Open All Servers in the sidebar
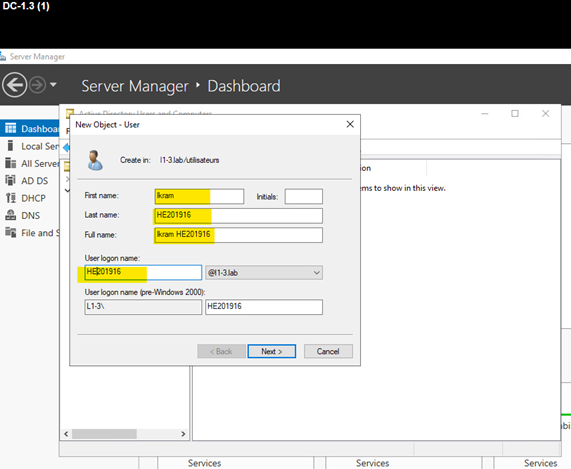This screenshot has height=469, width=571. tap(30, 163)
